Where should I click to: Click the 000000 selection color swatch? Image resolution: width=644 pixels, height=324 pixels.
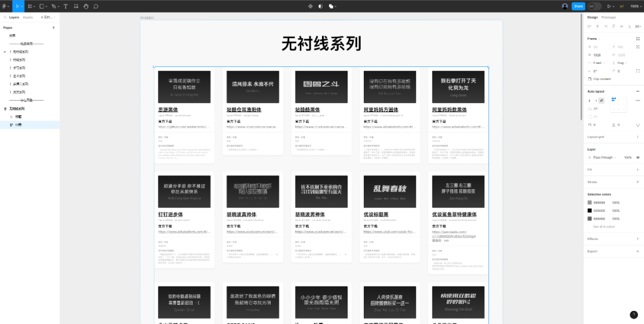(590, 211)
